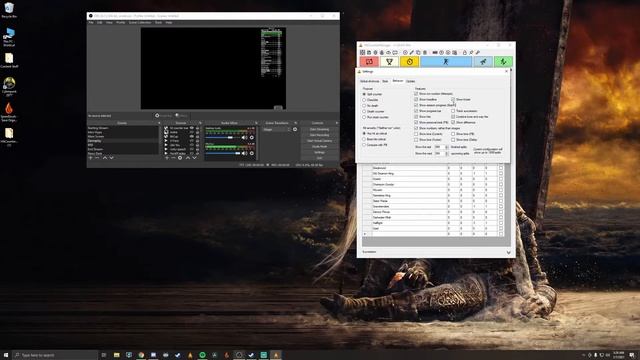Click the leftmost grid icon in HitCounterManager toolbar
Image resolution: width=640 pixels, height=360 pixels.
pyautogui.click(x=362, y=52)
